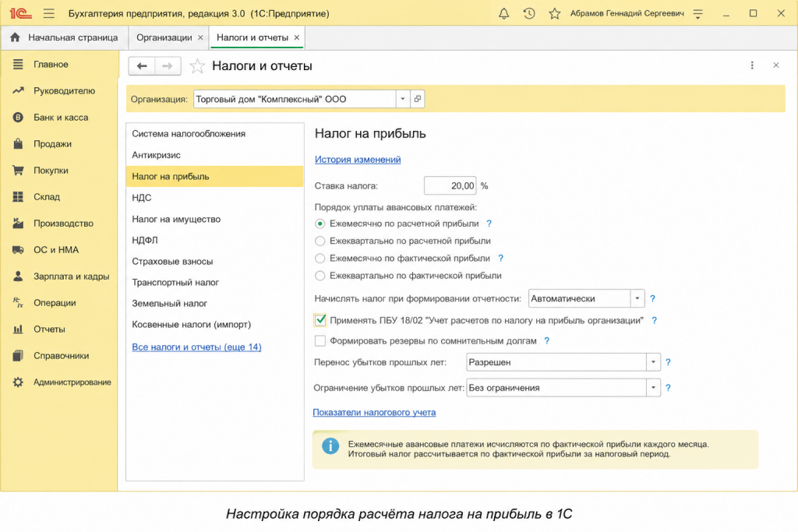Select Земельный налог in list
This screenshot has height=532, width=798.
coord(215,304)
